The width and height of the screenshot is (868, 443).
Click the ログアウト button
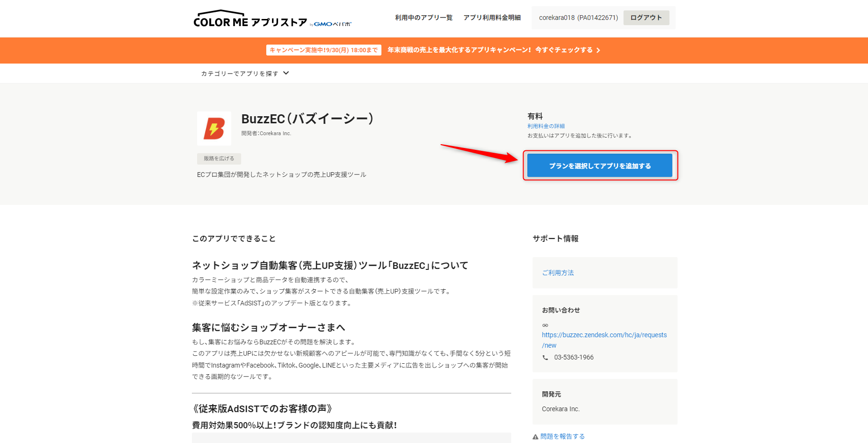pyautogui.click(x=646, y=18)
